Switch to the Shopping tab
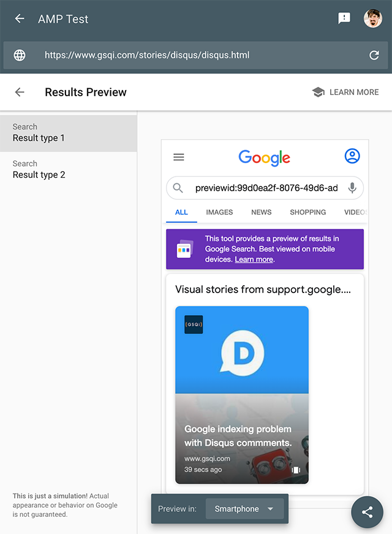This screenshot has width=392, height=534. coord(307,212)
